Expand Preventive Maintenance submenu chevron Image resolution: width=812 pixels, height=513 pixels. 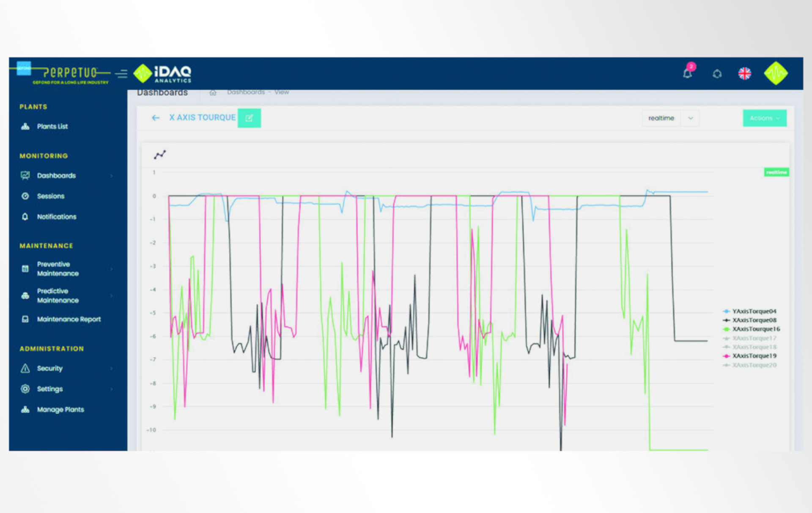pyautogui.click(x=112, y=269)
